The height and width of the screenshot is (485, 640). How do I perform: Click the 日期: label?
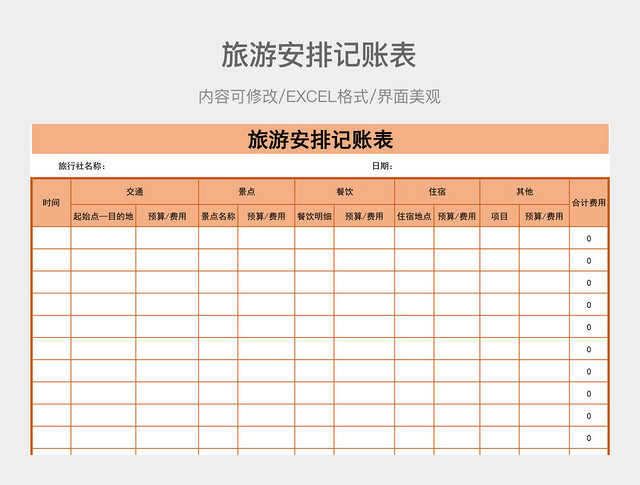tap(382, 166)
